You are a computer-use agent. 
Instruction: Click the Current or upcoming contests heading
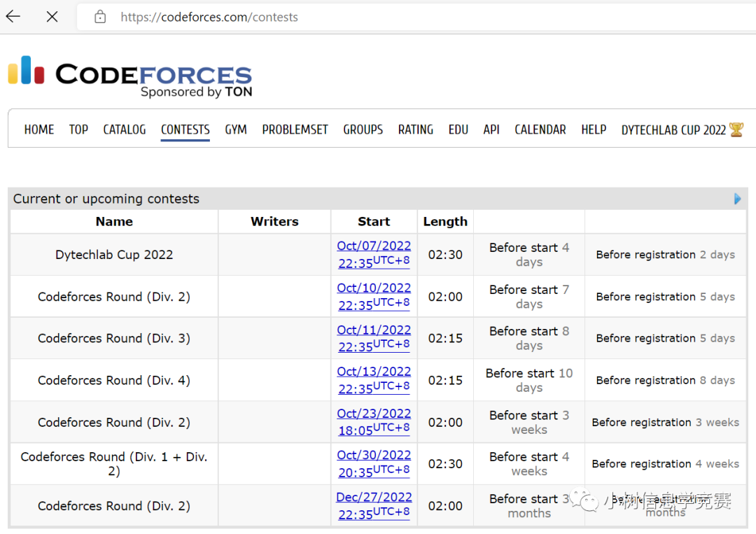coord(106,199)
